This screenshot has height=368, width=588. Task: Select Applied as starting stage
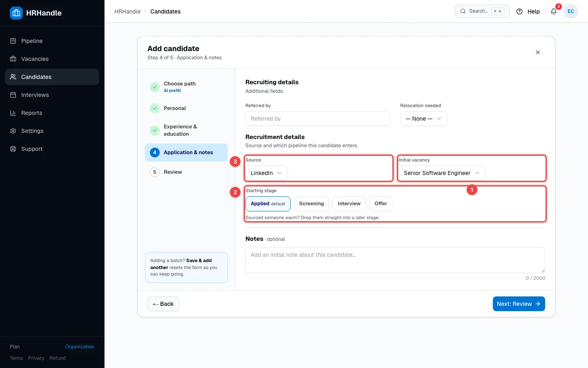268,204
